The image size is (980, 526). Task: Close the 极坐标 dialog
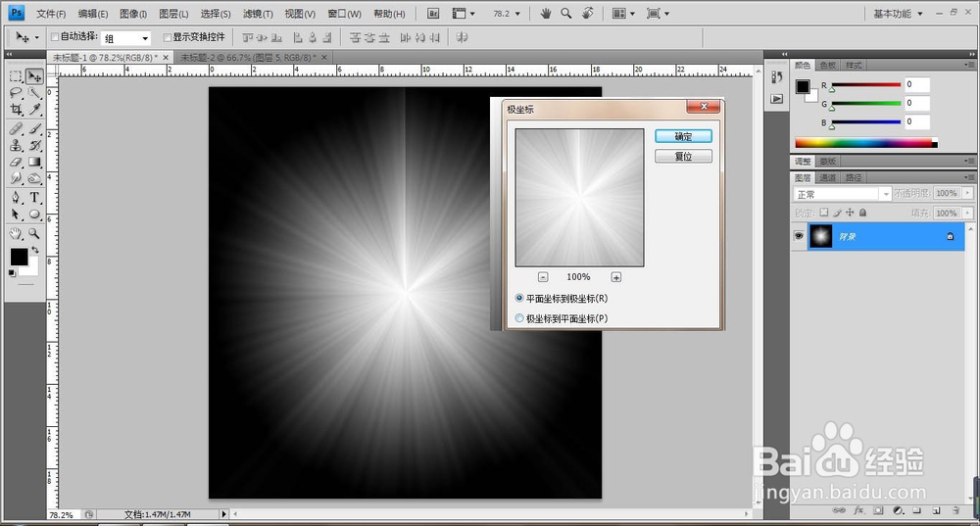pos(703,107)
